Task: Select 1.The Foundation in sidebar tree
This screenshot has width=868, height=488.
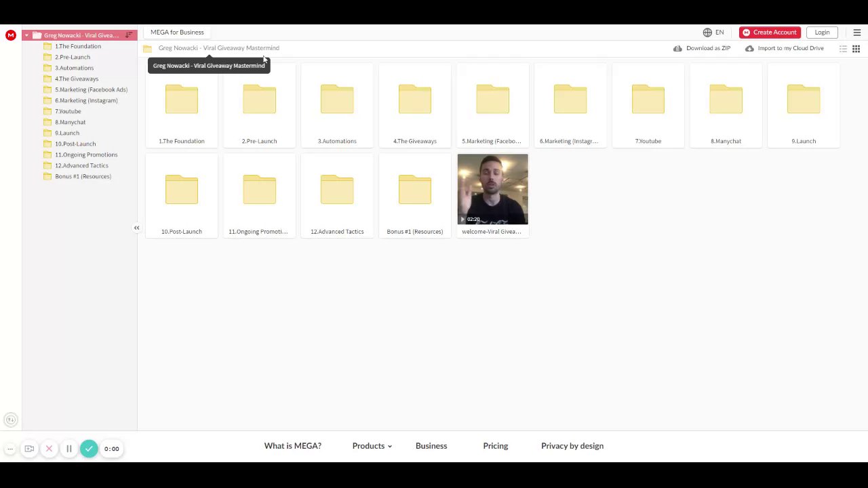Action: [79, 46]
